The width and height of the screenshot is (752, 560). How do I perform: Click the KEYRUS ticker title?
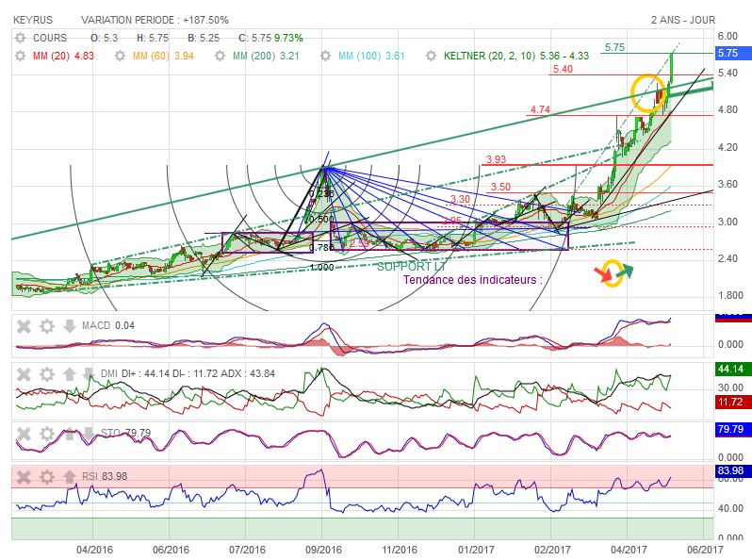coord(33,20)
